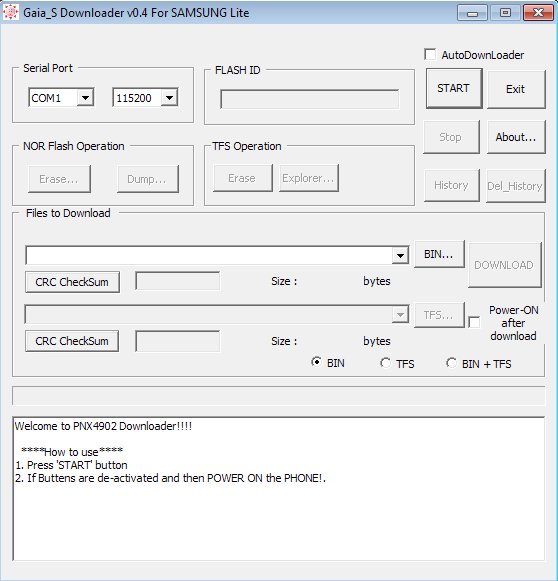Open the 115200 baud rate dropdown
558x581 pixels.
169,98
